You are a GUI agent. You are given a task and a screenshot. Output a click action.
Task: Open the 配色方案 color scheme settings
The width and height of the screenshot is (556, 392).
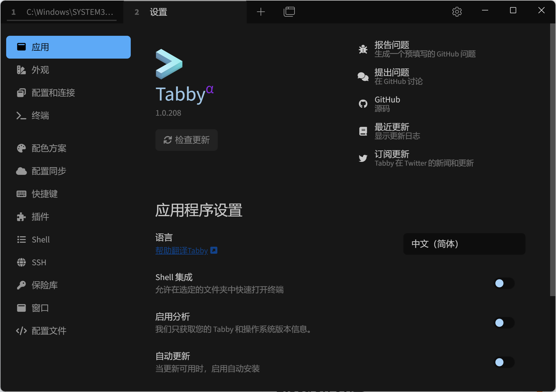click(49, 148)
